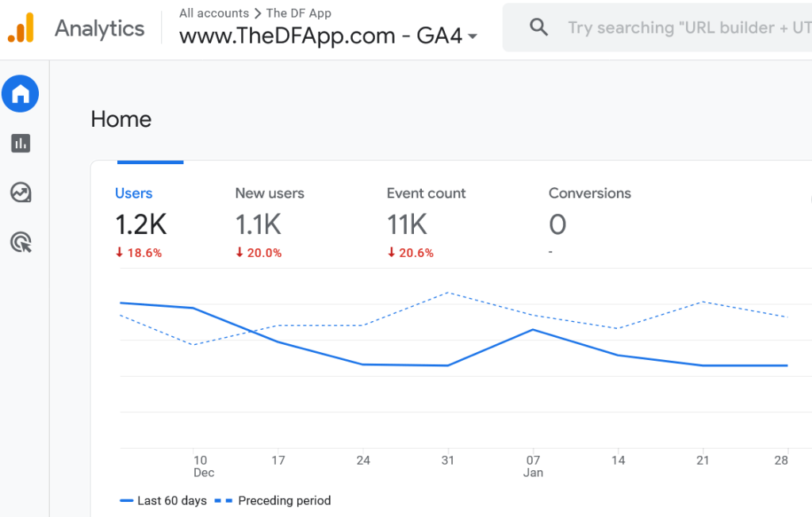
Task: Open the Reports bar chart icon
Action: pos(21,144)
